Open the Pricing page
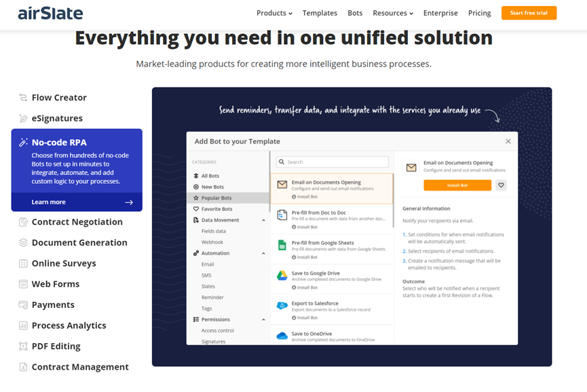The width and height of the screenshot is (587, 392). [479, 13]
